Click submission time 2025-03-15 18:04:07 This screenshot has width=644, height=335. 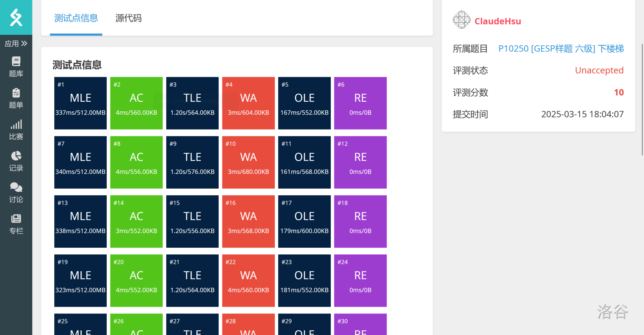[x=582, y=114]
